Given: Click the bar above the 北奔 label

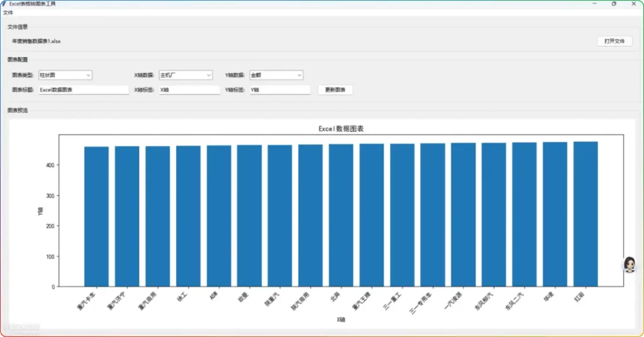Looking at the screenshot, I should click(341, 215).
